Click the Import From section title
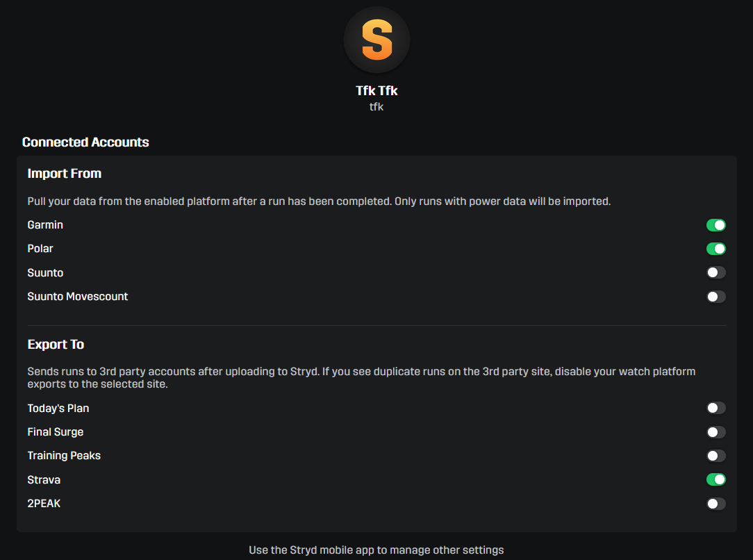Viewport: 753px width, 560px height. [x=65, y=174]
